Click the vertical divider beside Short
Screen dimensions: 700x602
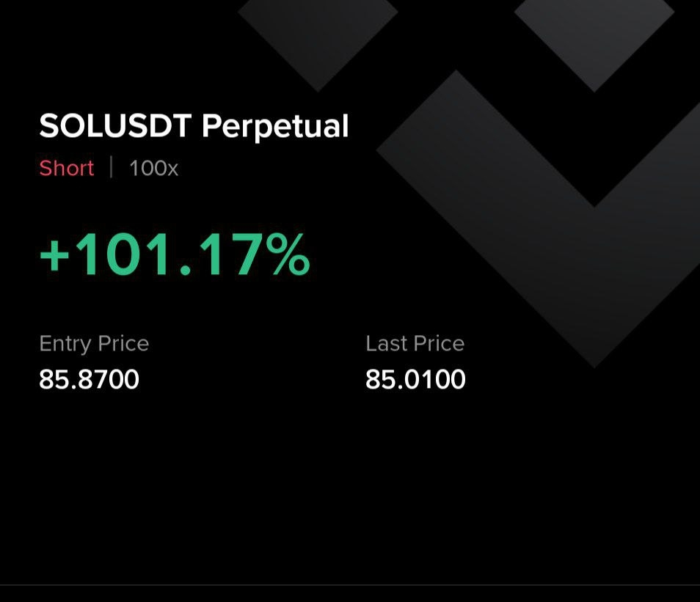tap(112, 167)
